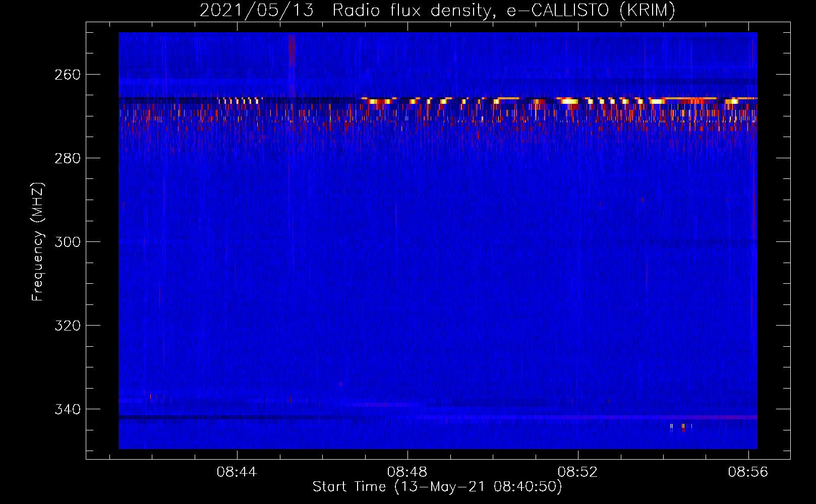Click the small yellow-red spot near 344 MHz

coord(683,428)
